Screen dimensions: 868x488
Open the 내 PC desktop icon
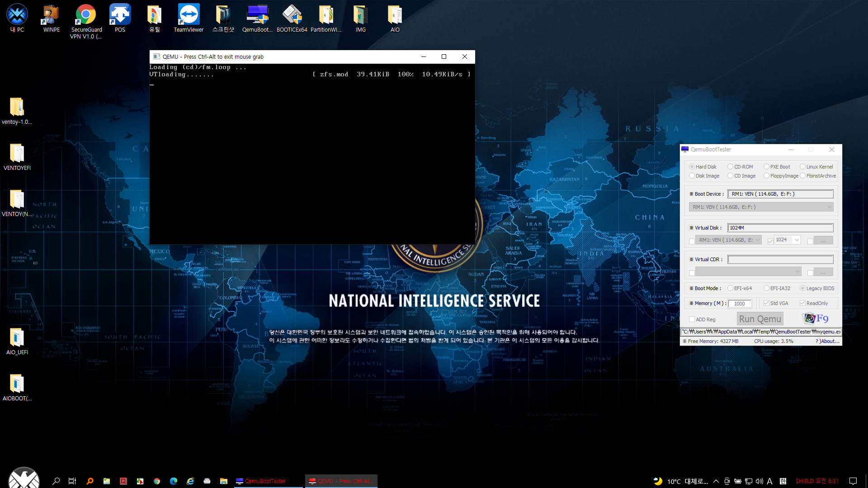click(17, 18)
